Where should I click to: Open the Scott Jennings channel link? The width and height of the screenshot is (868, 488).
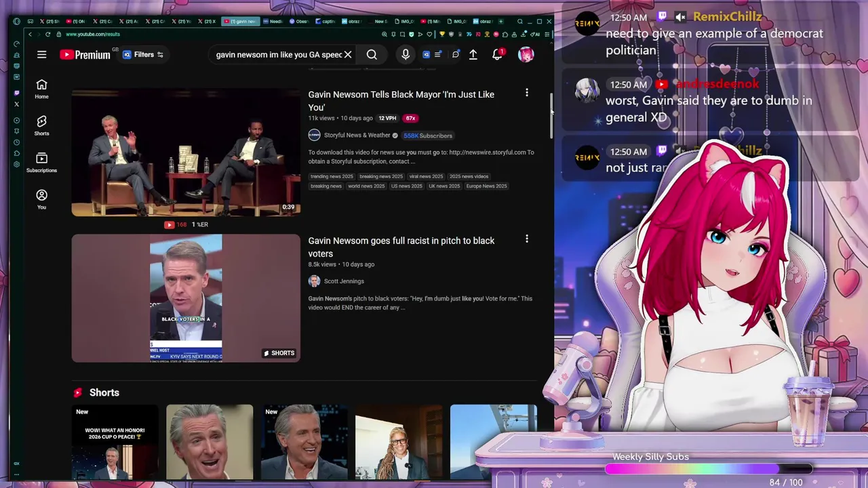tap(344, 281)
